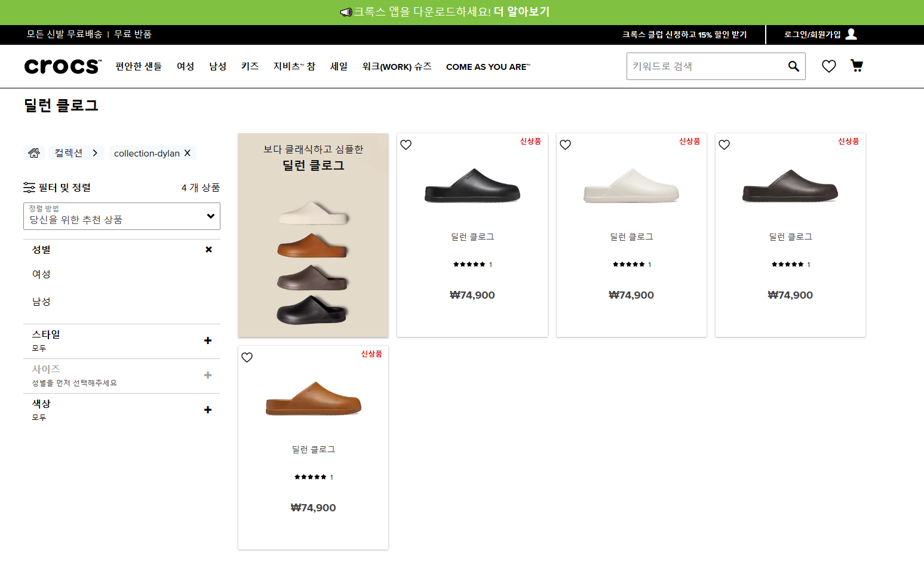Select the 여성 gender filter
This screenshot has height=577, width=924.
(41, 274)
